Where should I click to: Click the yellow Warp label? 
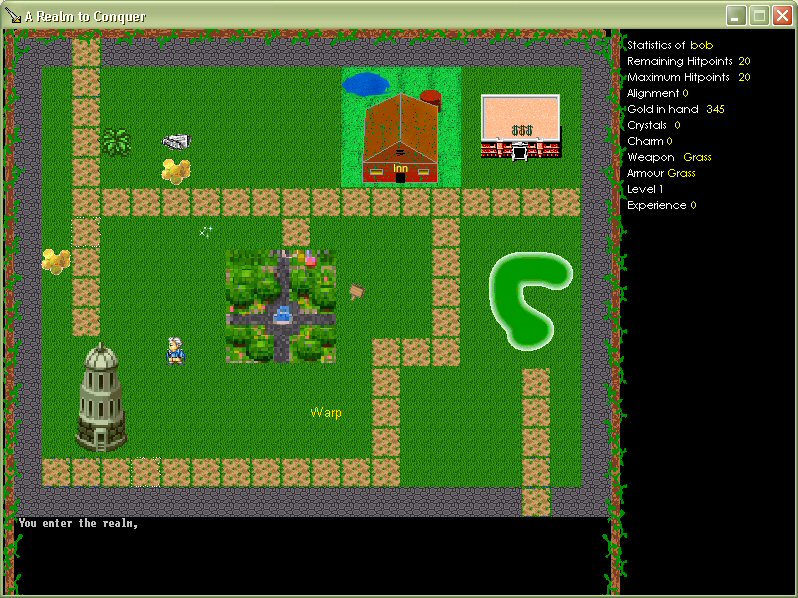(326, 412)
